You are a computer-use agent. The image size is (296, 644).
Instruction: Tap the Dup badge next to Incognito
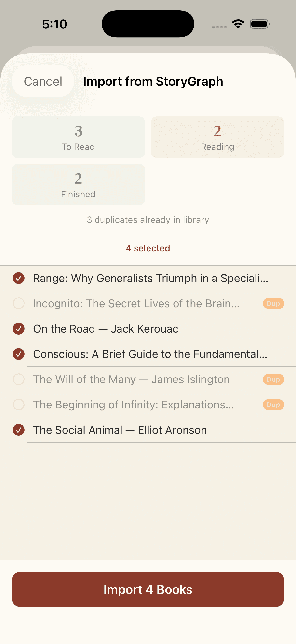[273, 303]
